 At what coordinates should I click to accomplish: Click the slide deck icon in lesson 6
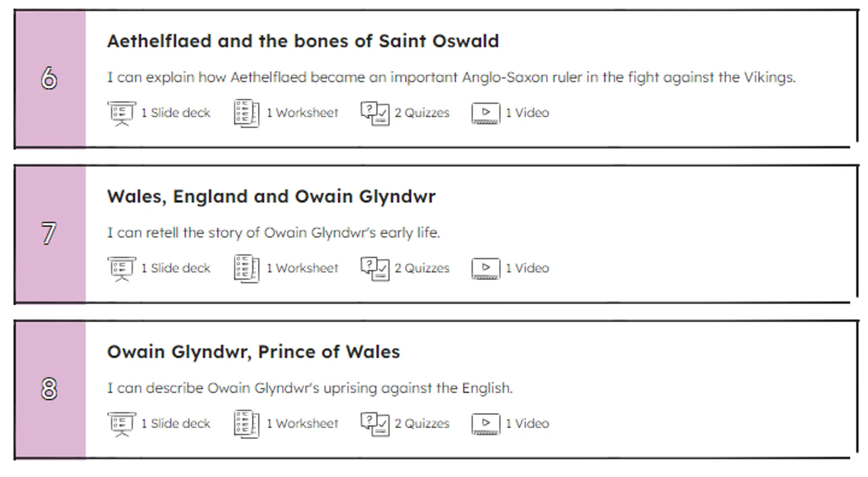(x=121, y=113)
